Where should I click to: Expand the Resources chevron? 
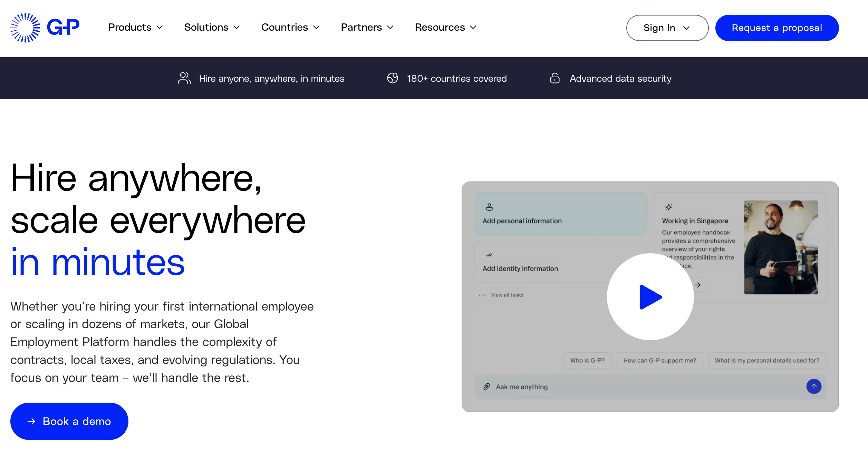pos(473,28)
